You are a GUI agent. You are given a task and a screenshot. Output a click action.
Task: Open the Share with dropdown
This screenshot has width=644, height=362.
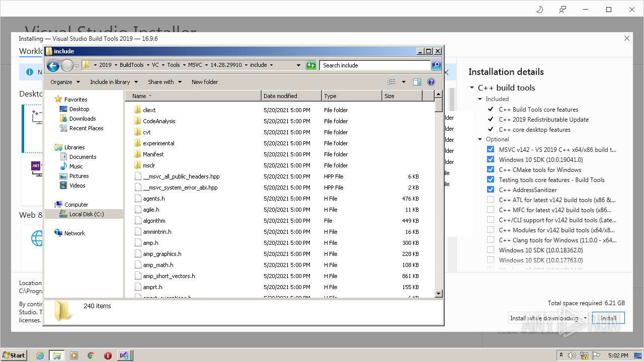point(165,82)
